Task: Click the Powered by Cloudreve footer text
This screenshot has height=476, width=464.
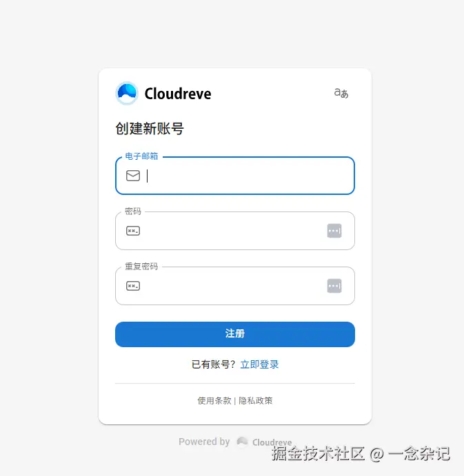Action: [x=235, y=442]
